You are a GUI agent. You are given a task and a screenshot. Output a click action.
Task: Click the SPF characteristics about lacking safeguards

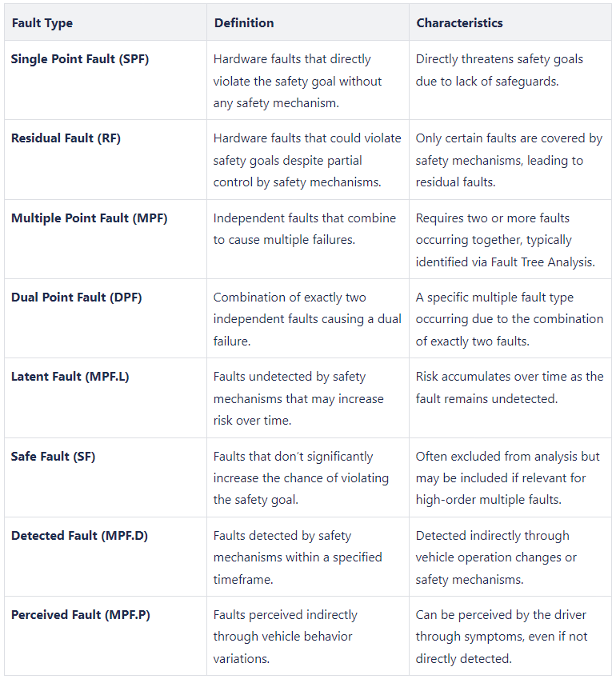click(499, 70)
